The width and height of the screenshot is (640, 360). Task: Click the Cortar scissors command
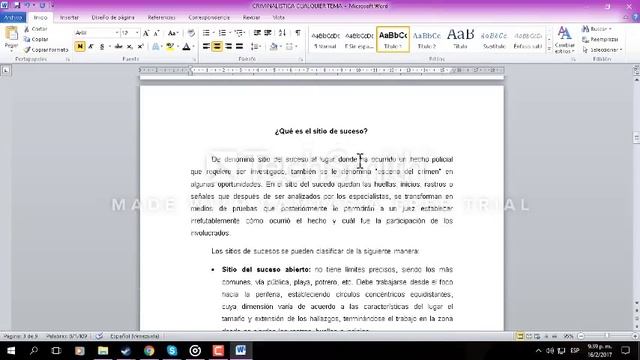[36, 29]
